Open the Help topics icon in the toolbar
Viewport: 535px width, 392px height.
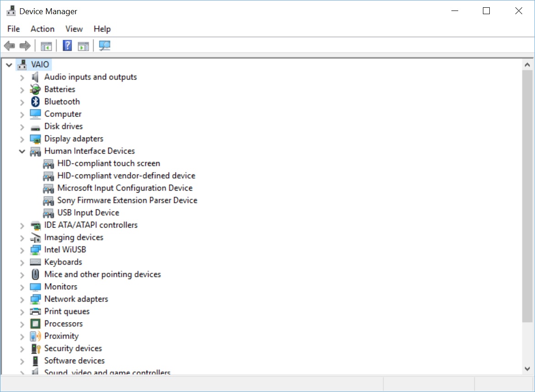[x=67, y=45]
